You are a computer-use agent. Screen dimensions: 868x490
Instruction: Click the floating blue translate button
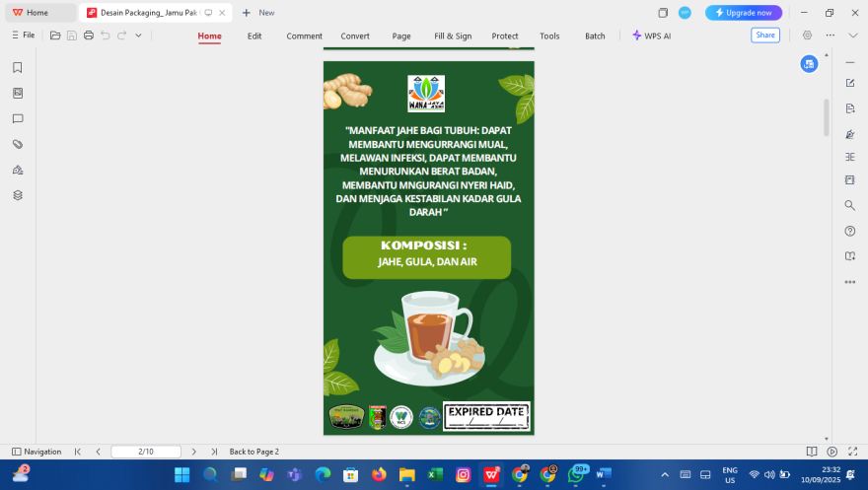click(809, 63)
